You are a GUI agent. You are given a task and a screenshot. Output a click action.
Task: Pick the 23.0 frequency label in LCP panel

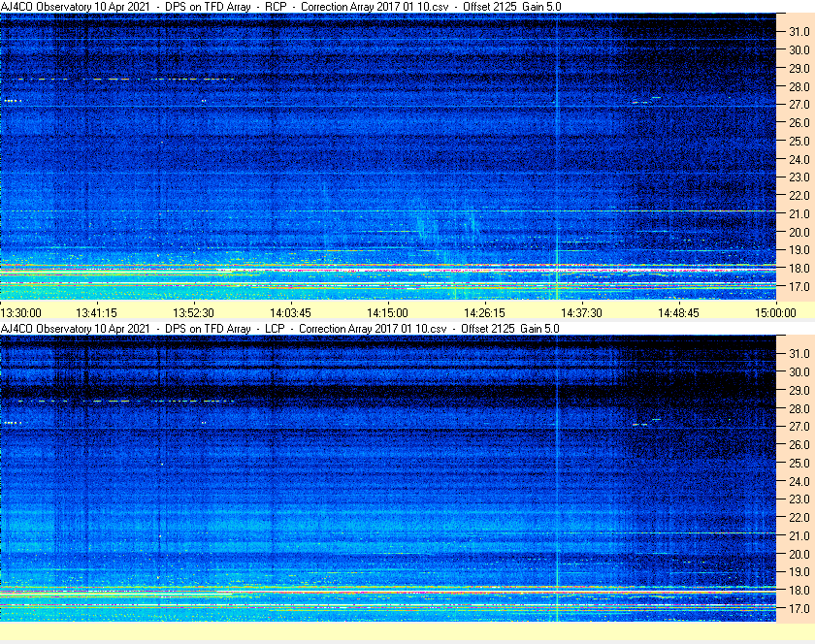click(799, 499)
